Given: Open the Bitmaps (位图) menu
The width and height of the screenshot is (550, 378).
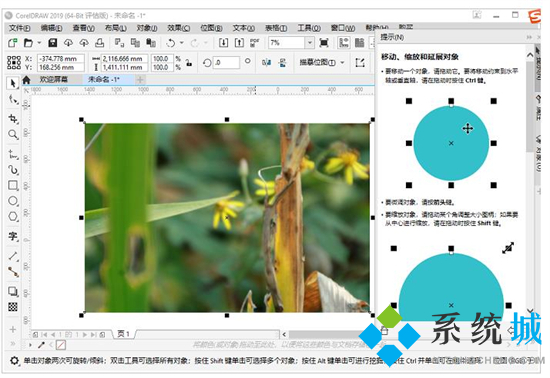Looking at the screenshot, I should [x=211, y=28].
